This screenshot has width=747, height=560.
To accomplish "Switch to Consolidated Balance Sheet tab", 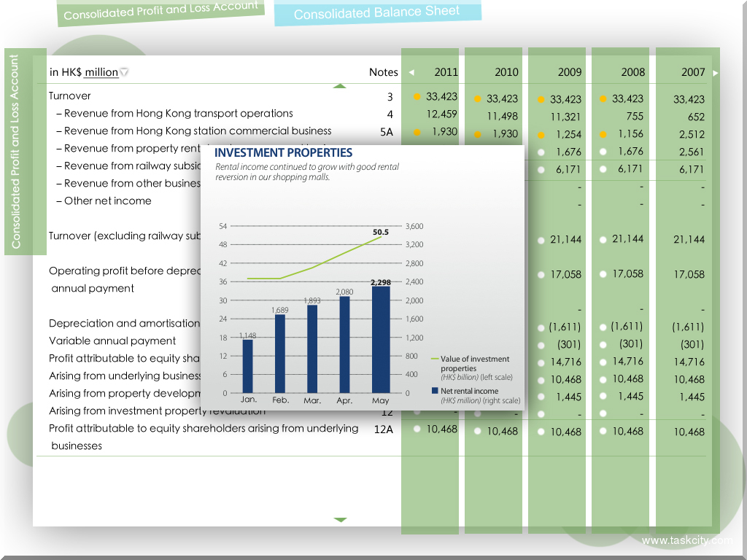I will point(377,12).
